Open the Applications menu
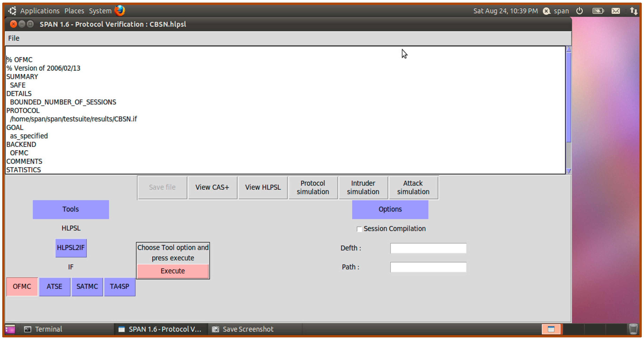 coord(40,11)
